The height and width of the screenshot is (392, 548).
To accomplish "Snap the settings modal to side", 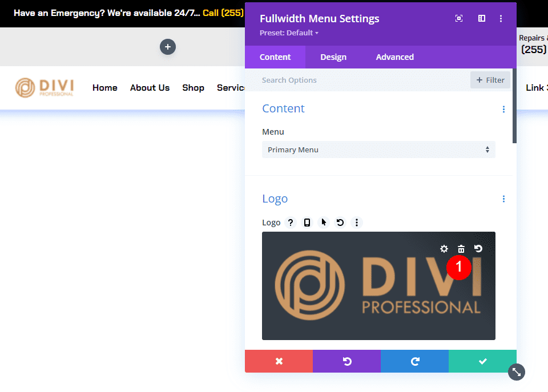I will pos(482,18).
